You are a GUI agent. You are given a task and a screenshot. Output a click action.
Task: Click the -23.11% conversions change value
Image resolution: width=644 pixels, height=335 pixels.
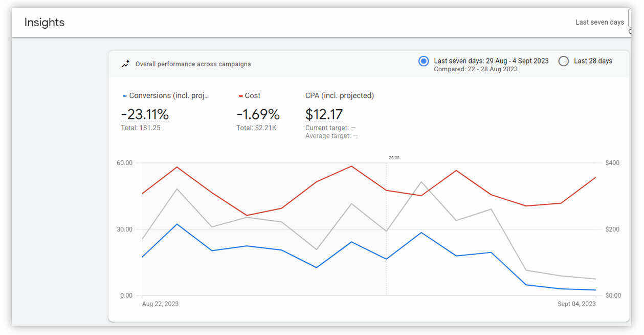[x=145, y=114]
